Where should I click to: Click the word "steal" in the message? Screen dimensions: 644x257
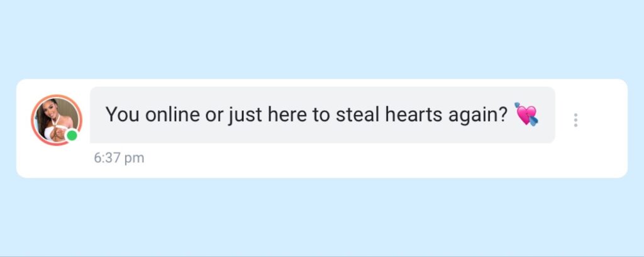point(358,114)
